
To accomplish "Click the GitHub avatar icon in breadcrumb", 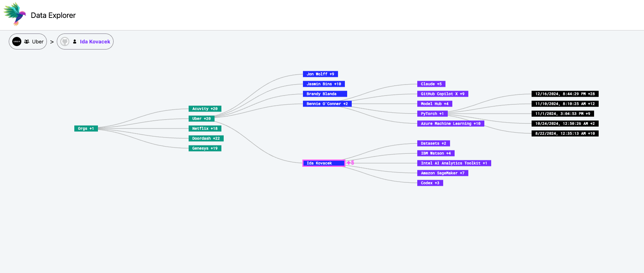I will point(65,42).
